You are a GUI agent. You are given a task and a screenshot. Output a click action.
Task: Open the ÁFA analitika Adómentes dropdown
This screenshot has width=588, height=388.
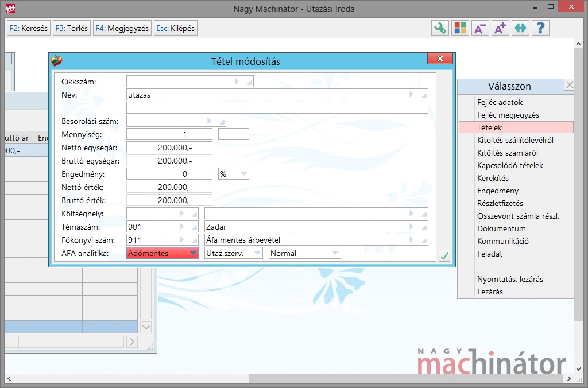tap(162, 253)
